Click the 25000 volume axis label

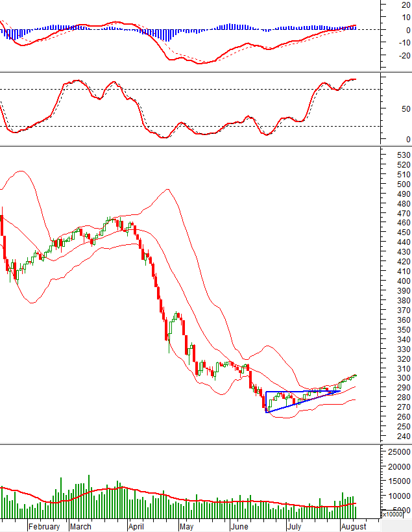[399, 452]
